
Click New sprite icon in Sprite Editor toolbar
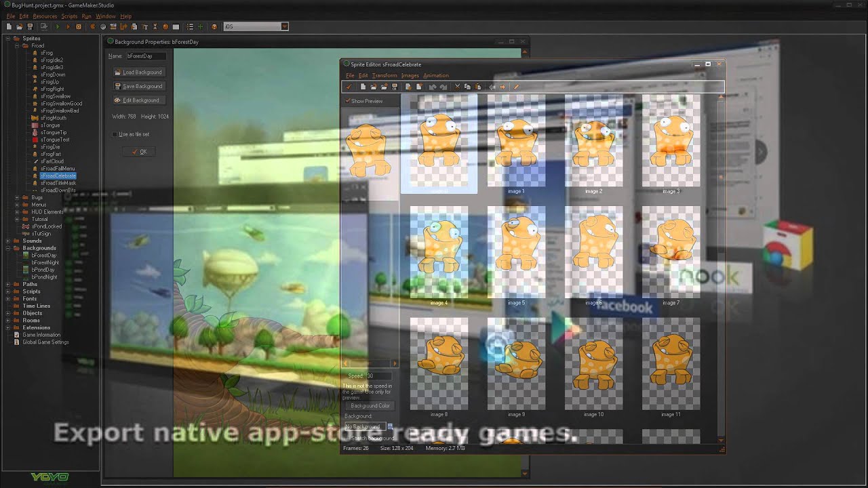363,87
